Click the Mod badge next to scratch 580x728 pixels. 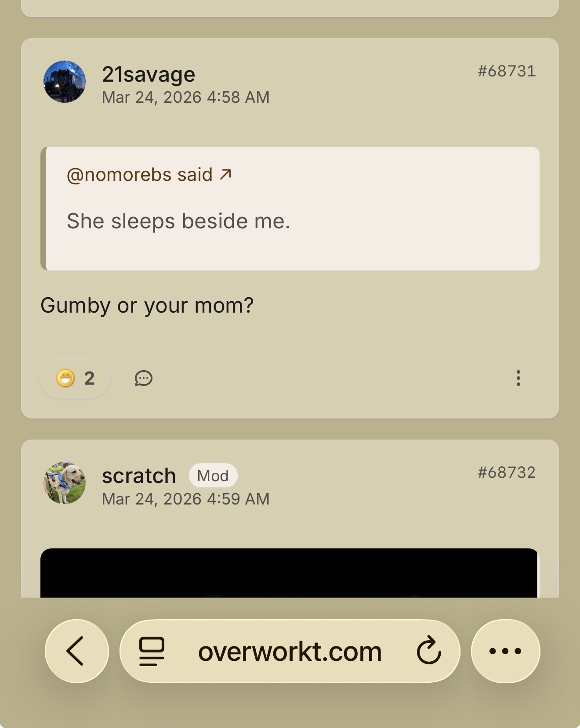coord(213,476)
